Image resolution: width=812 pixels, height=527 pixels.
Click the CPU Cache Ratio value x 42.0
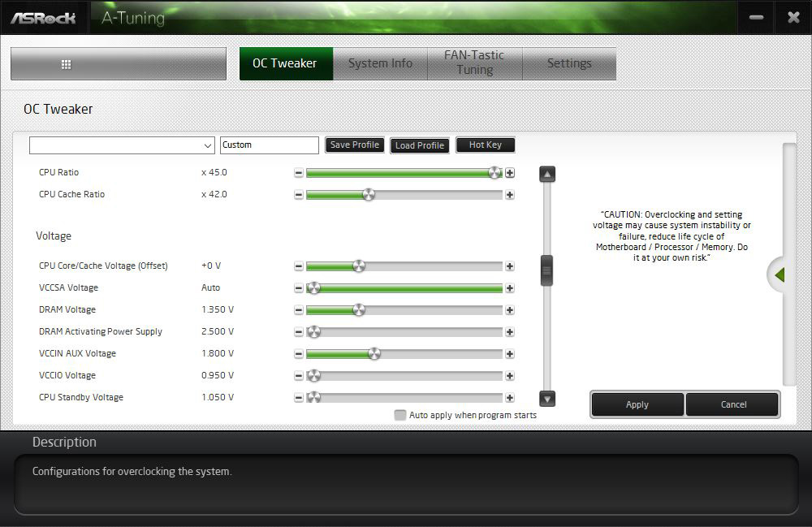tap(214, 194)
